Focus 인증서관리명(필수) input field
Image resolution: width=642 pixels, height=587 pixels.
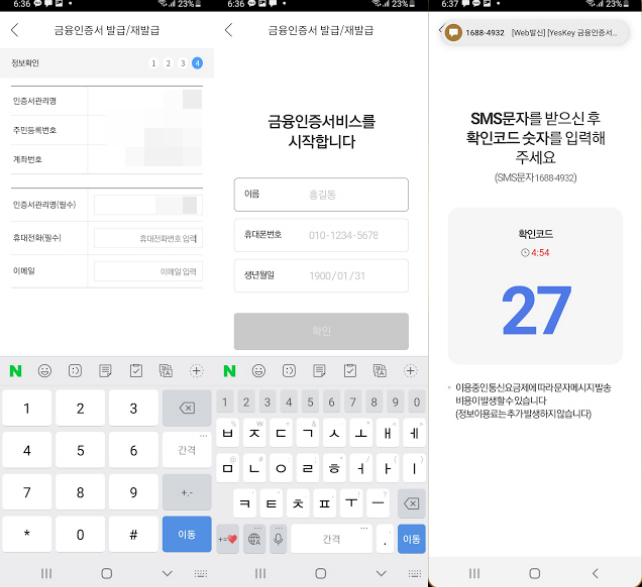(x=148, y=205)
